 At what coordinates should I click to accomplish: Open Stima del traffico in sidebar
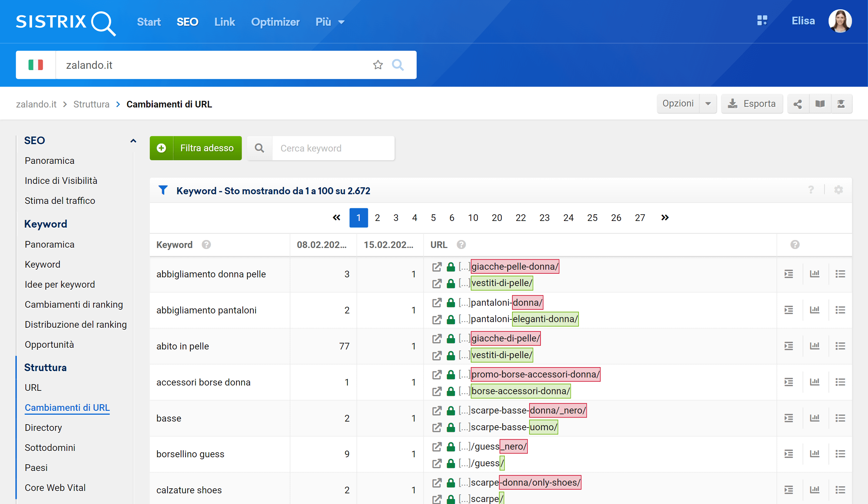(x=60, y=201)
